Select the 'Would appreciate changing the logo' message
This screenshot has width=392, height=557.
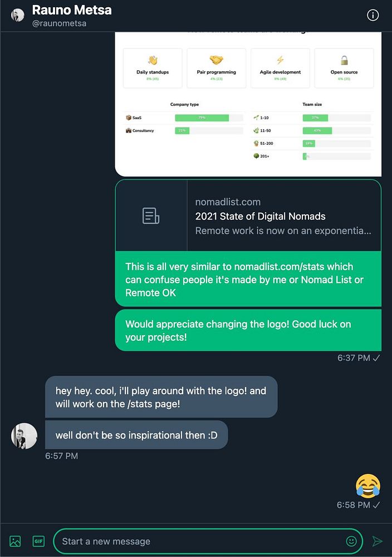pos(248,330)
